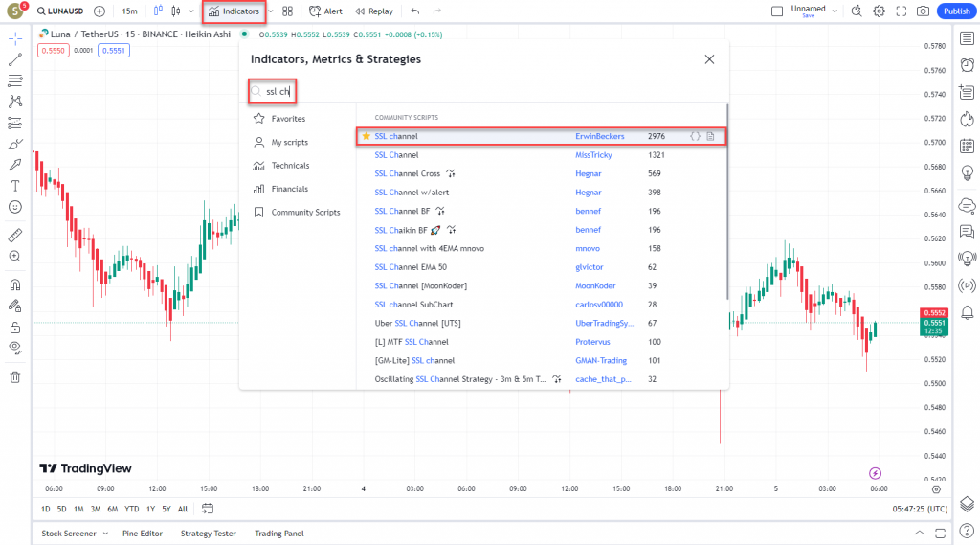The height and width of the screenshot is (545, 980).
Task: Select the trend line tool
Action: point(15,59)
